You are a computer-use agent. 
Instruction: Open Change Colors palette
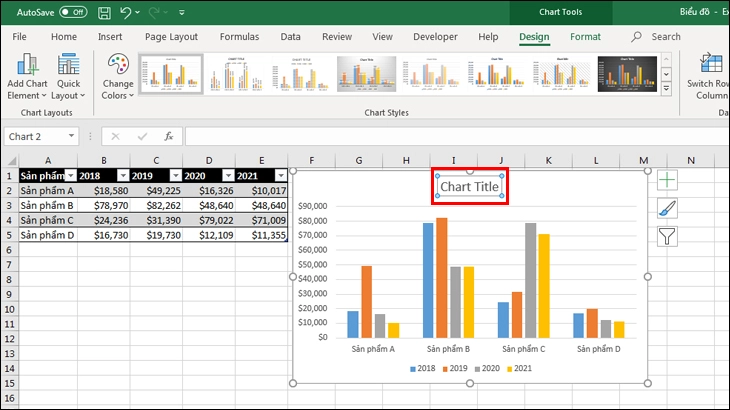(118, 76)
